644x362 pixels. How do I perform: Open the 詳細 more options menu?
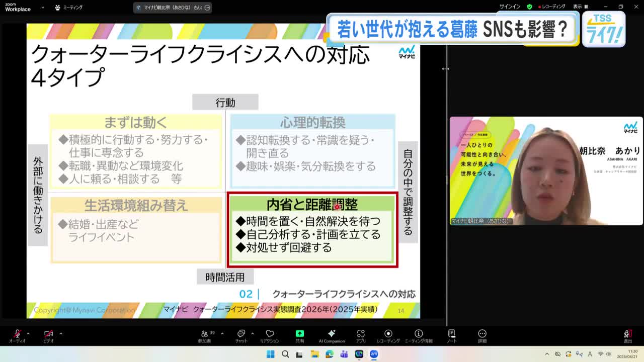(482, 335)
